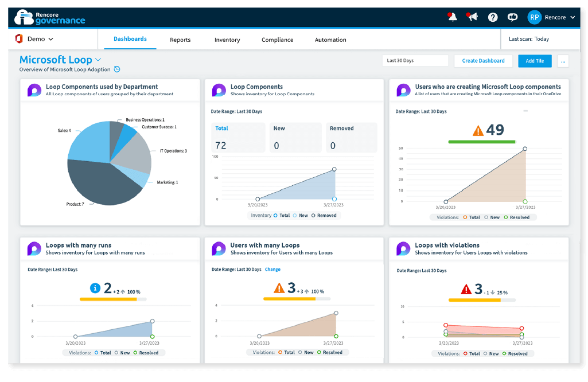Open the help question mark icon
The image size is (588, 382).
click(493, 17)
